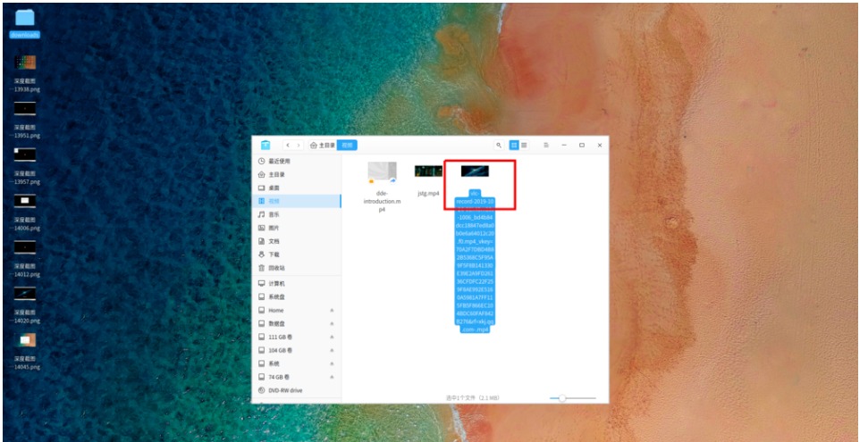
Task: Select desktop file 深度截图 14012.png
Action: click(25, 259)
